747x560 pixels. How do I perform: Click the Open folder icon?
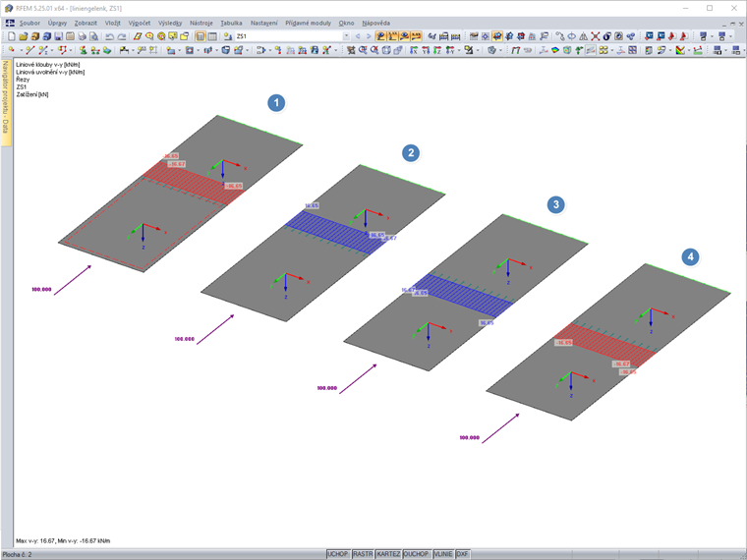(x=24, y=36)
